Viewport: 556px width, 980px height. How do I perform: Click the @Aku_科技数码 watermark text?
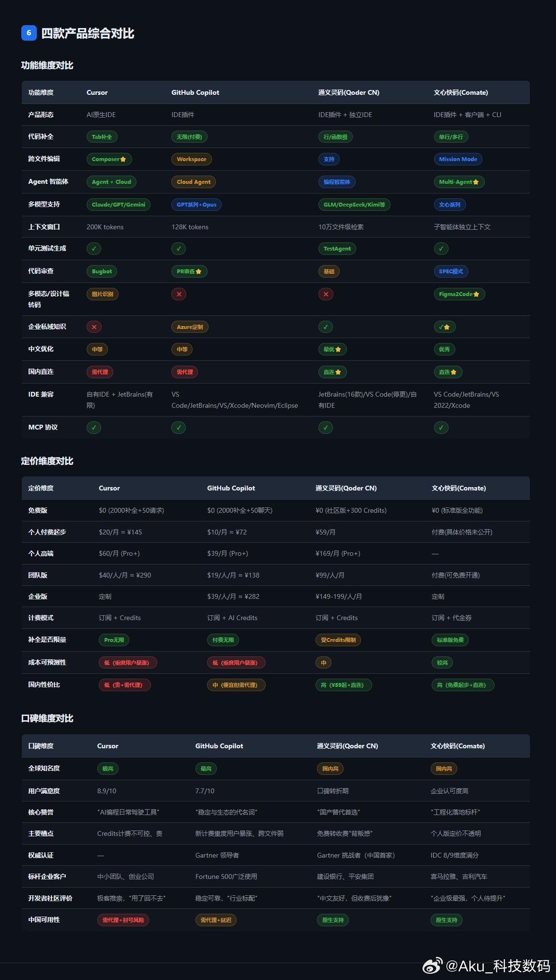(498, 965)
